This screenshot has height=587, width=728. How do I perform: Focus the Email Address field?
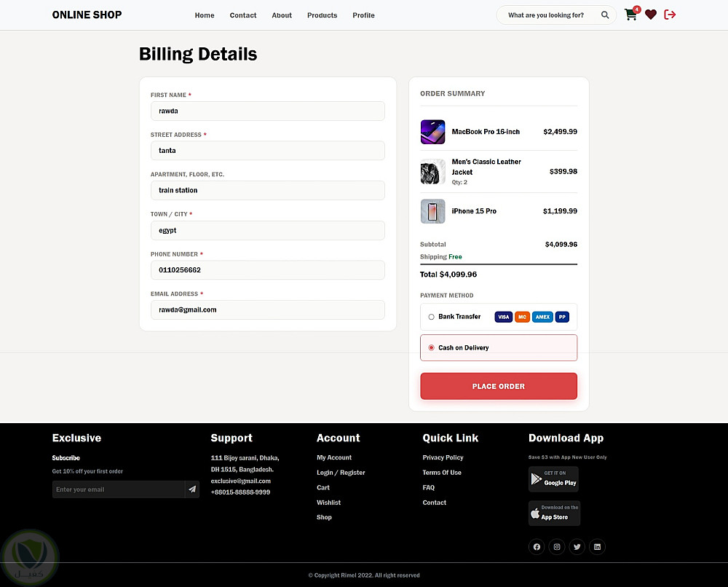268,310
